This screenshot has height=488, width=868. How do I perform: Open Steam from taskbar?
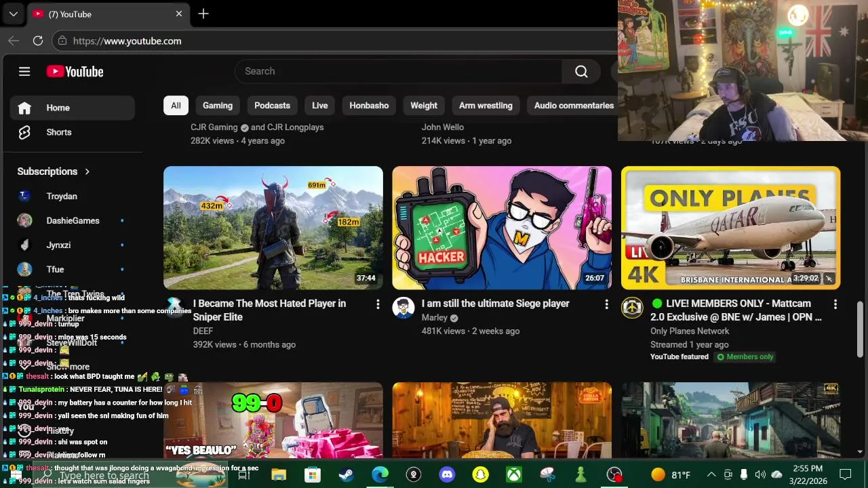(x=346, y=474)
